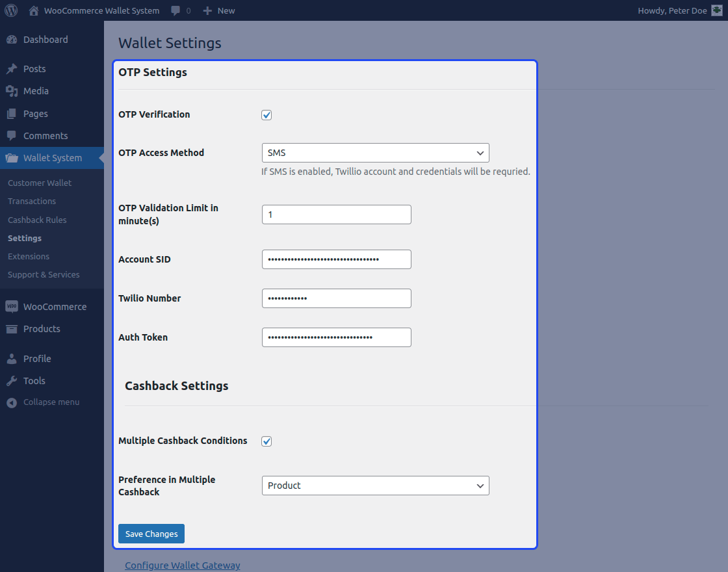
Task: Click the Twillio credentials hint text
Action: point(396,172)
